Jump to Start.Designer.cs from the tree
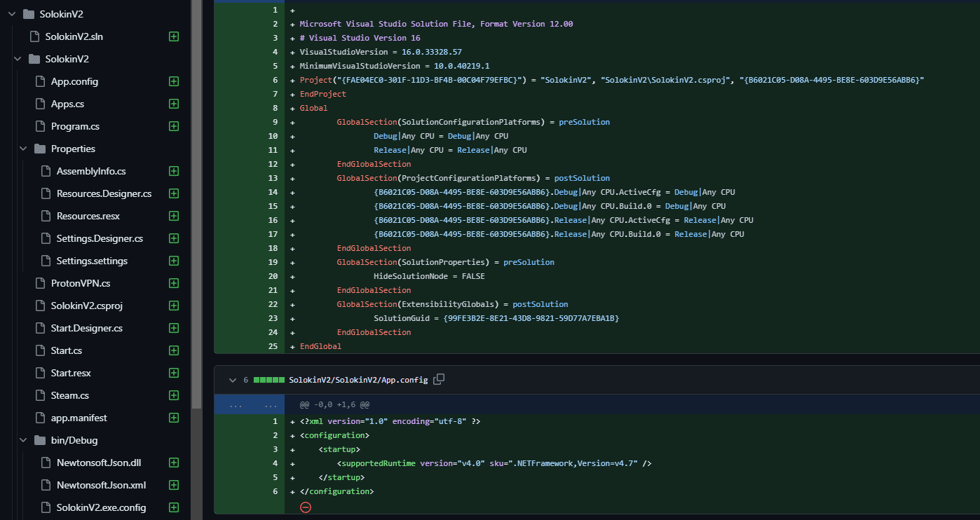980x520 pixels. (x=86, y=328)
